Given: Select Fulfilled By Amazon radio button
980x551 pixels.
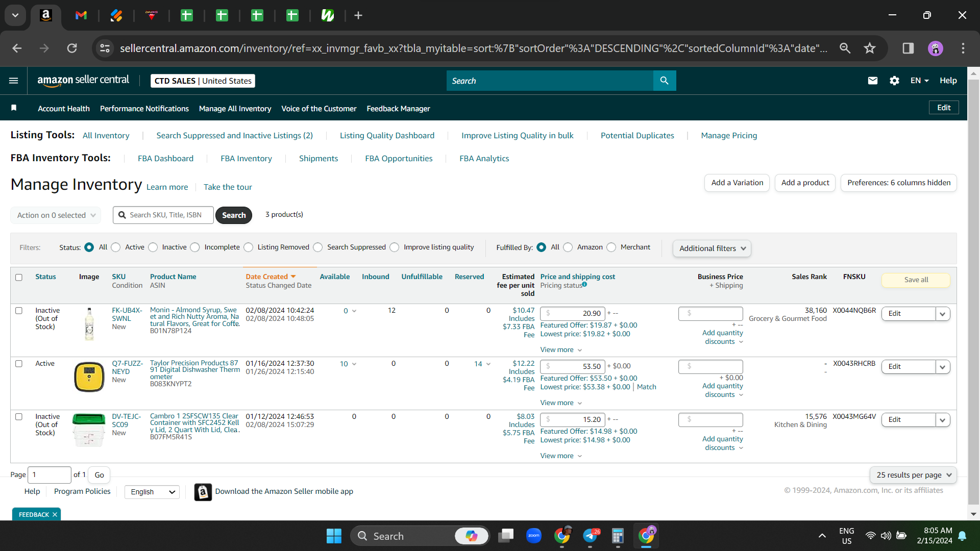Looking at the screenshot, I should 568,247.
